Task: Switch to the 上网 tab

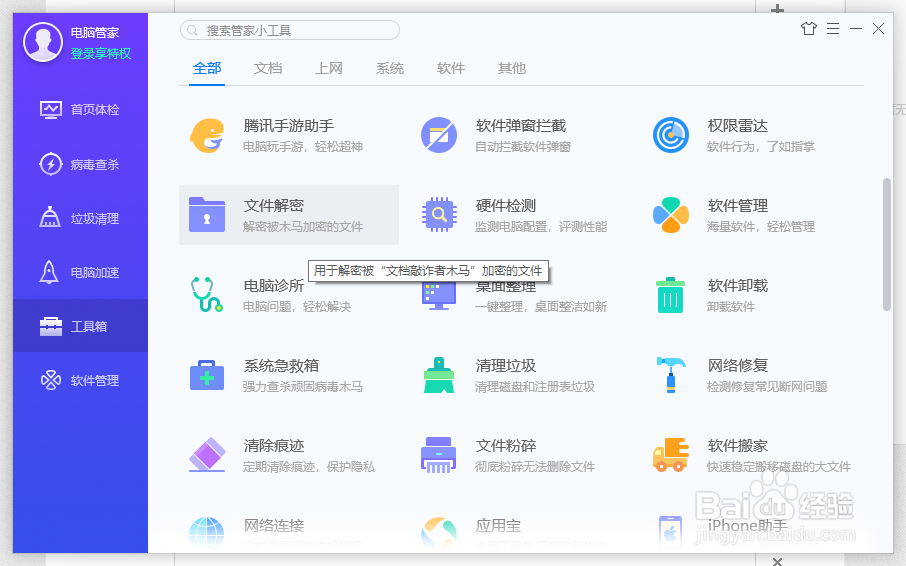Action: tap(329, 69)
